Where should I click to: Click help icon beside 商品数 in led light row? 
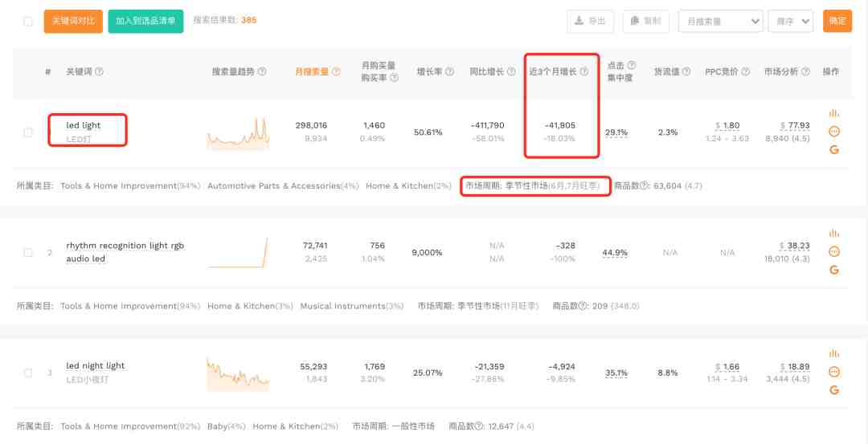(644, 185)
